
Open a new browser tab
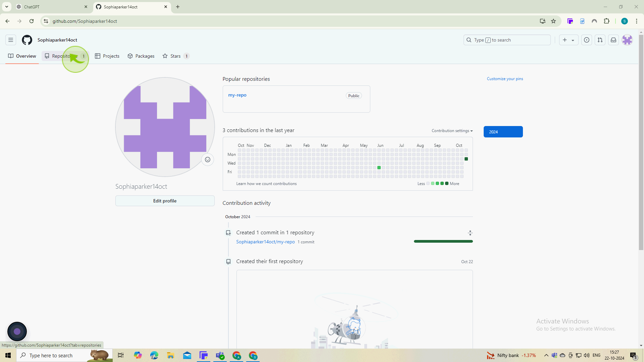pos(178,7)
